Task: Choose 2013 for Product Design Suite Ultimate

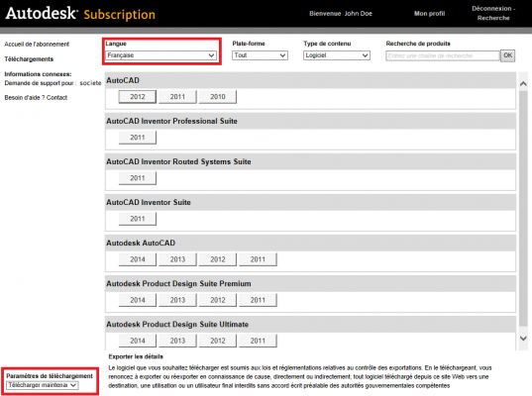Action: tap(177, 341)
